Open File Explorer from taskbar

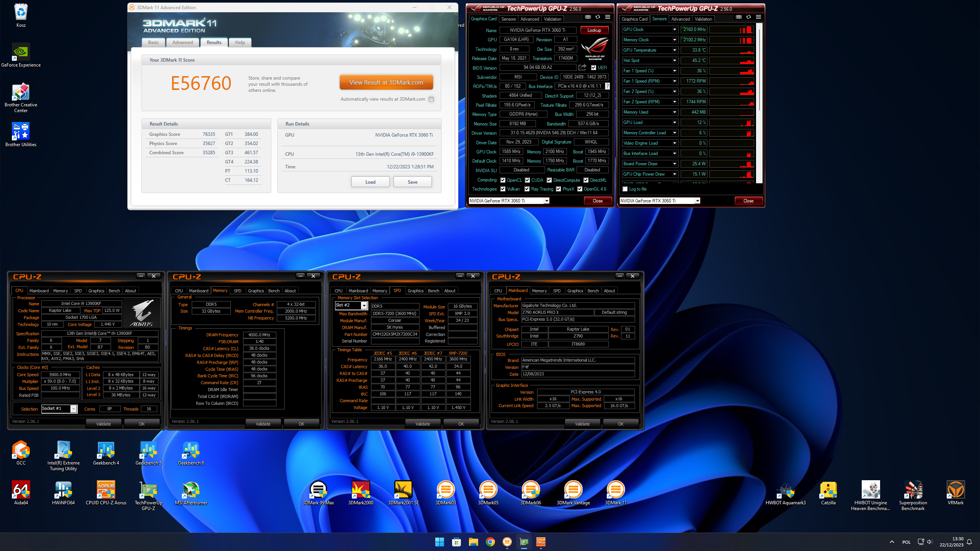(x=474, y=542)
